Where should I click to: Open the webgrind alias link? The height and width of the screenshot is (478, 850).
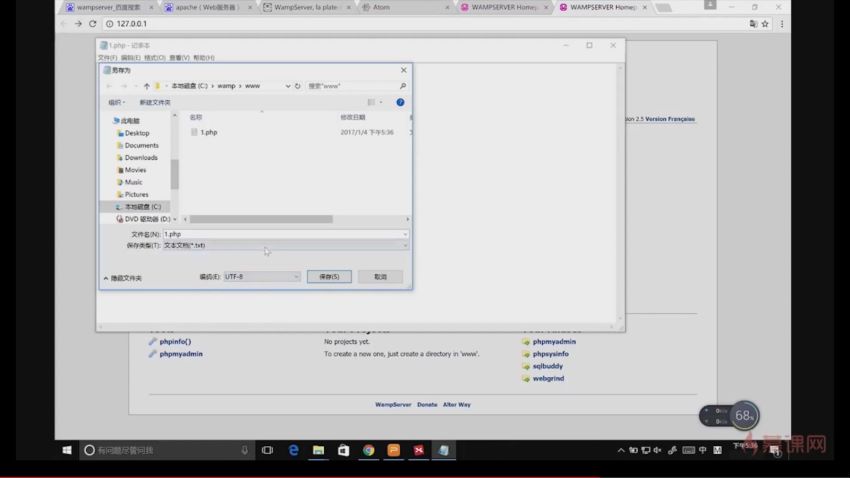click(x=548, y=378)
